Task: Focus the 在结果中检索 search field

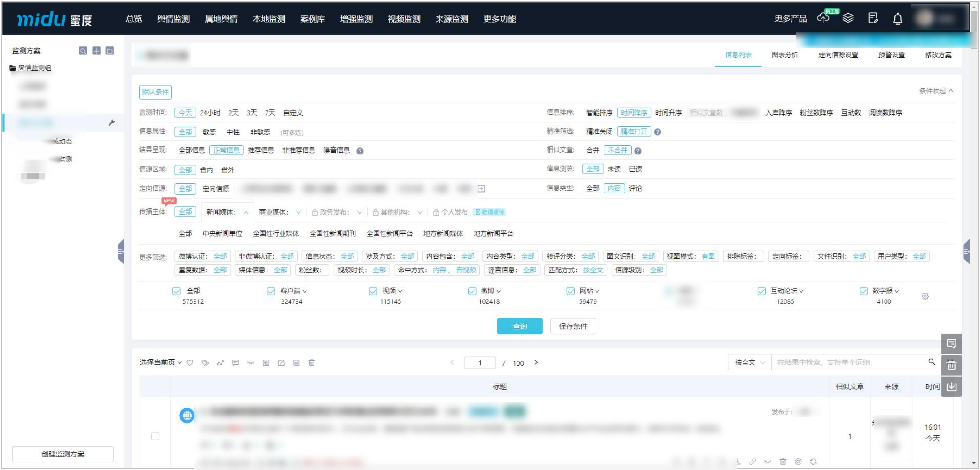Action: 849,362
